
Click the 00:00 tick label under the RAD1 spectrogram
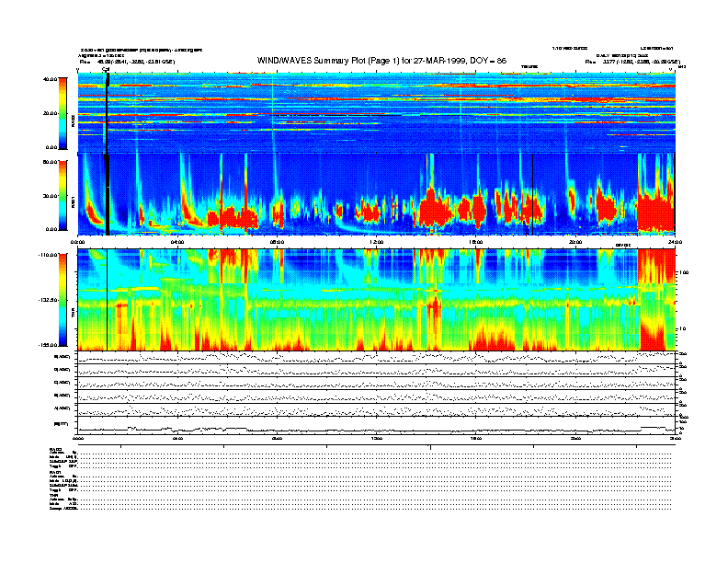click(77, 242)
